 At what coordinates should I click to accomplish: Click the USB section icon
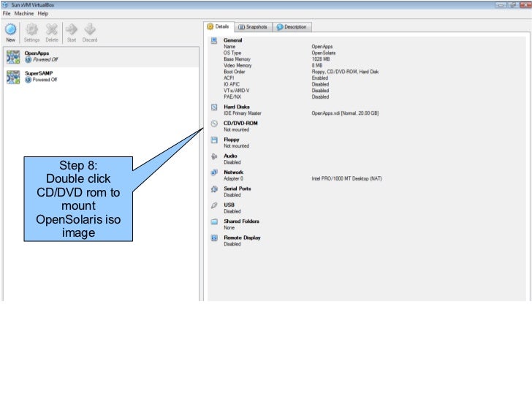coord(214,205)
